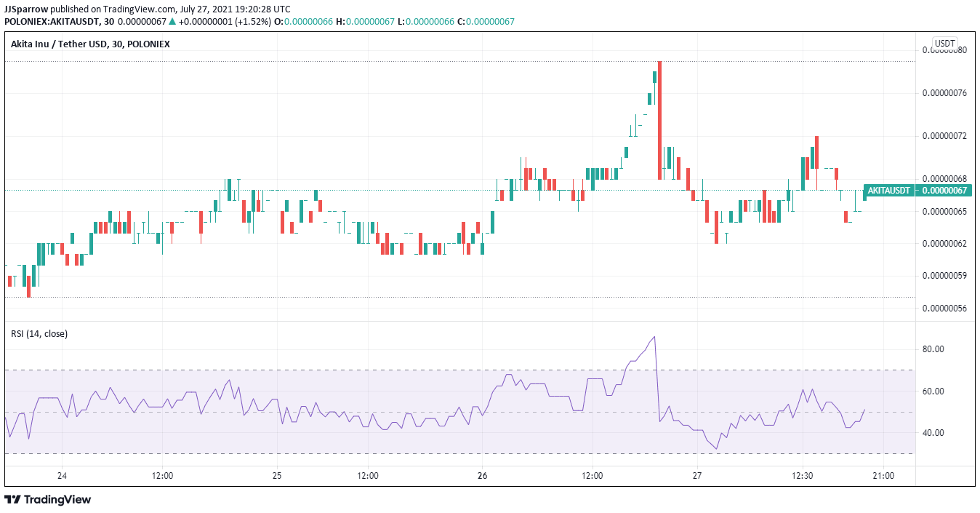Viewport: 980px width, 513px height.
Task: Click the +1.52% change value in header
Action: pyautogui.click(x=254, y=21)
